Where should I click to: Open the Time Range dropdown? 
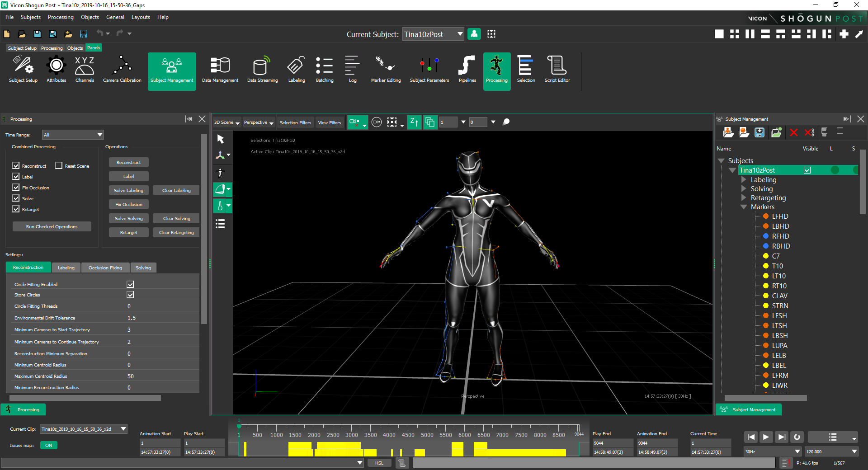point(73,135)
